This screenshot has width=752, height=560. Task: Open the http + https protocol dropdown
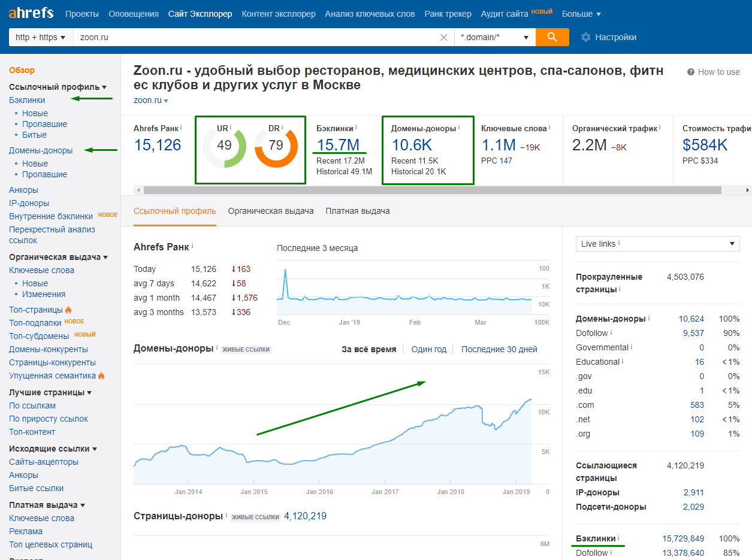(40, 37)
